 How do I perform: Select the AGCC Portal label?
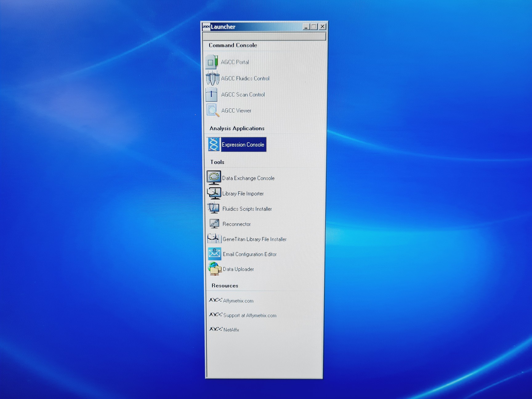235,62
